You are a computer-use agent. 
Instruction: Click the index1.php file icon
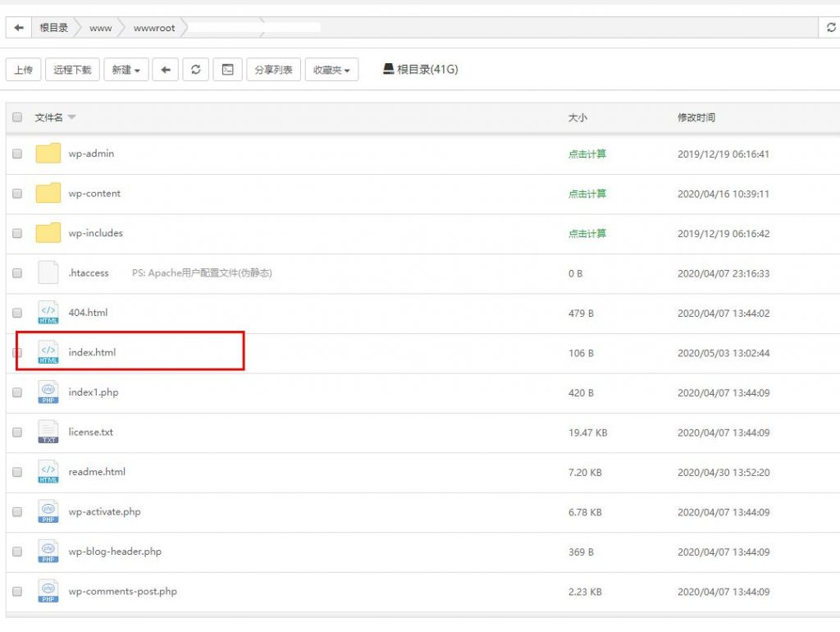coord(48,392)
